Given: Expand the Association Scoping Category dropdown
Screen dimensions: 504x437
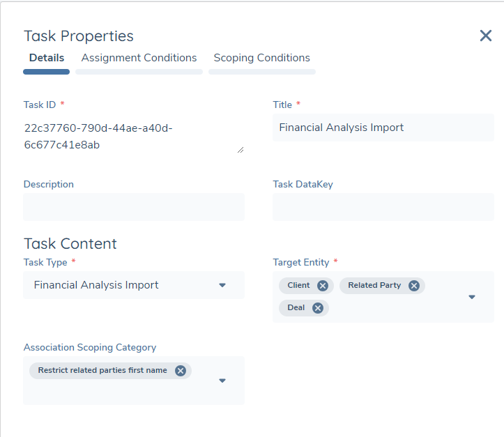Looking at the screenshot, I should 222,381.
